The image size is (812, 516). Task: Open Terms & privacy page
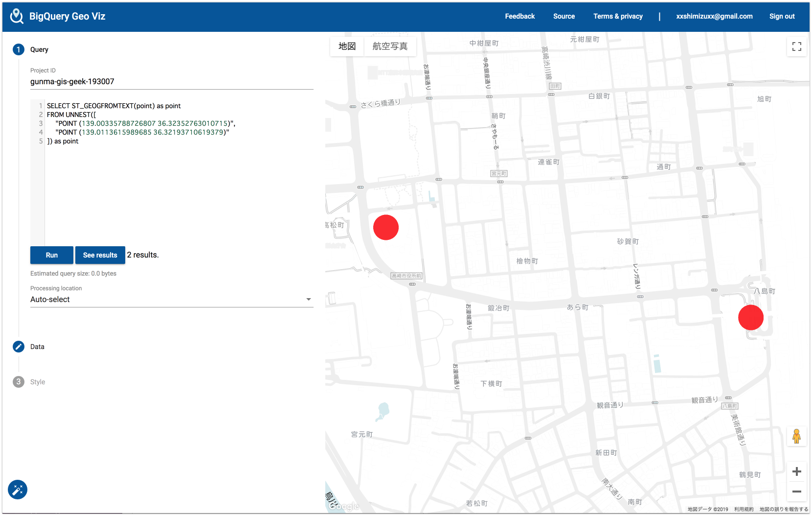click(618, 16)
